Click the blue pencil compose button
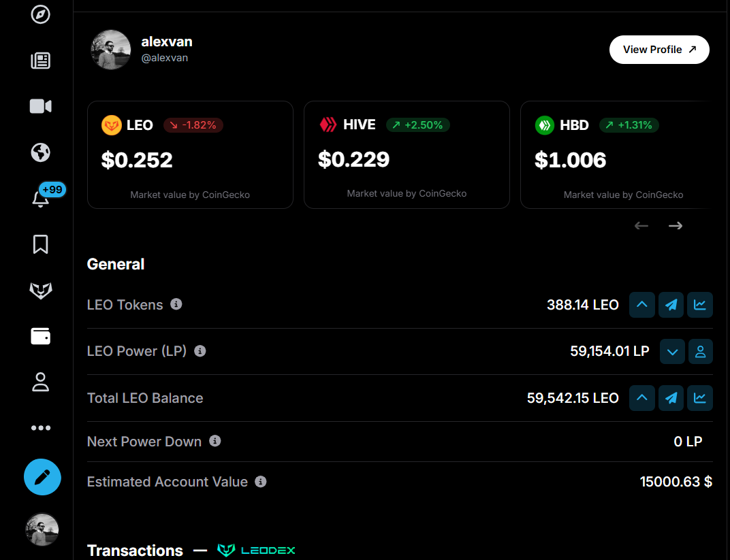This screenshot has width=730, height=560. (42, 477)
